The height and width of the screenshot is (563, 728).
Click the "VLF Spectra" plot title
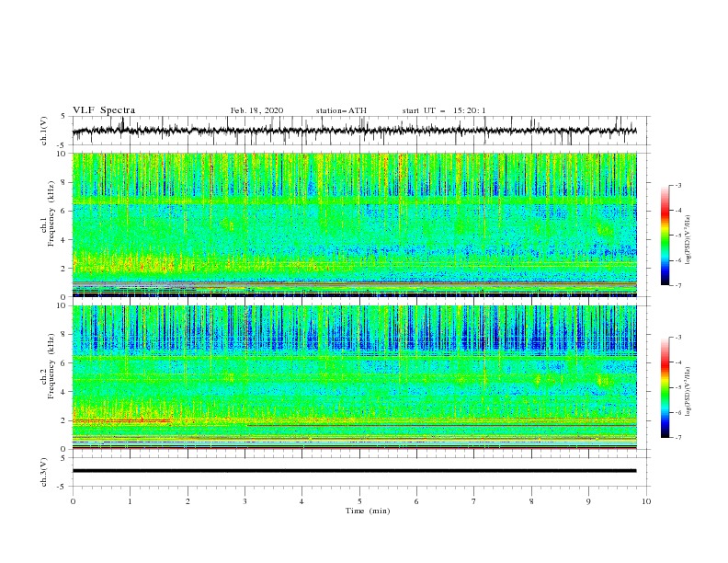coord(104,110)
